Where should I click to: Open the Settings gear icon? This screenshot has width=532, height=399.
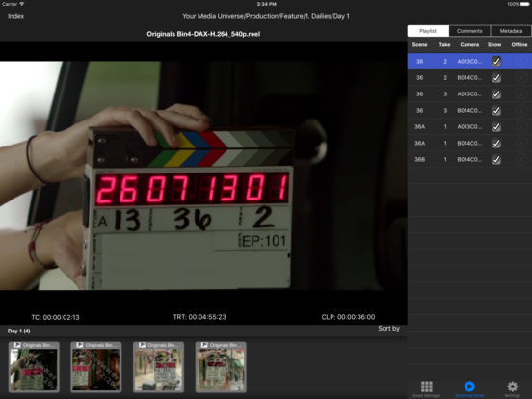pos(513,386)
